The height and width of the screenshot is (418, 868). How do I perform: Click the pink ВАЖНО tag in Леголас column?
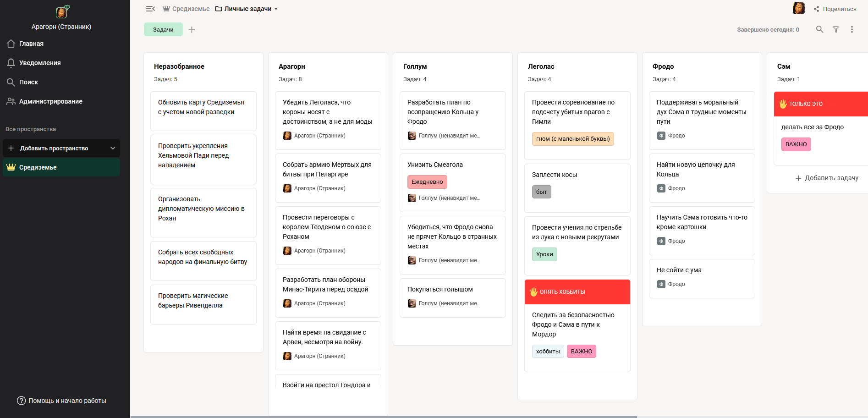point(581,352)
